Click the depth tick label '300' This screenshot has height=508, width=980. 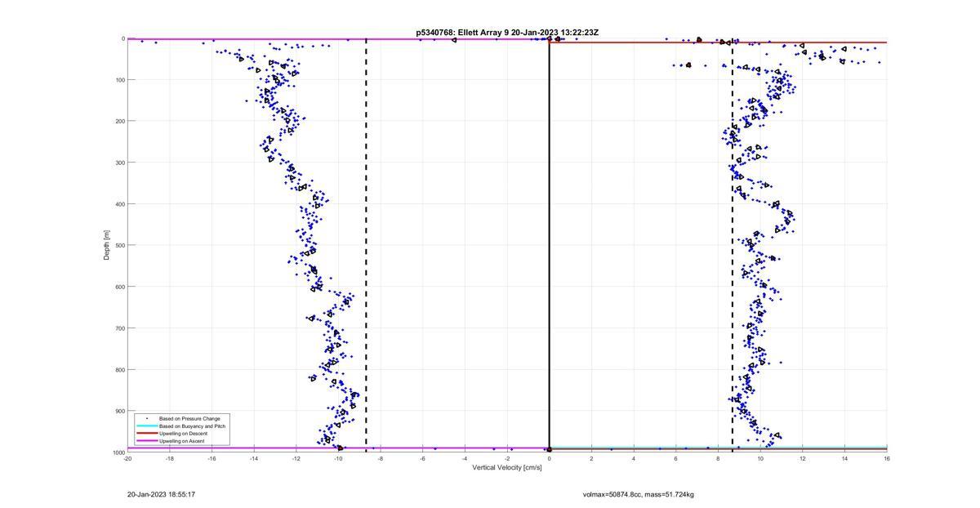(119, 163)
